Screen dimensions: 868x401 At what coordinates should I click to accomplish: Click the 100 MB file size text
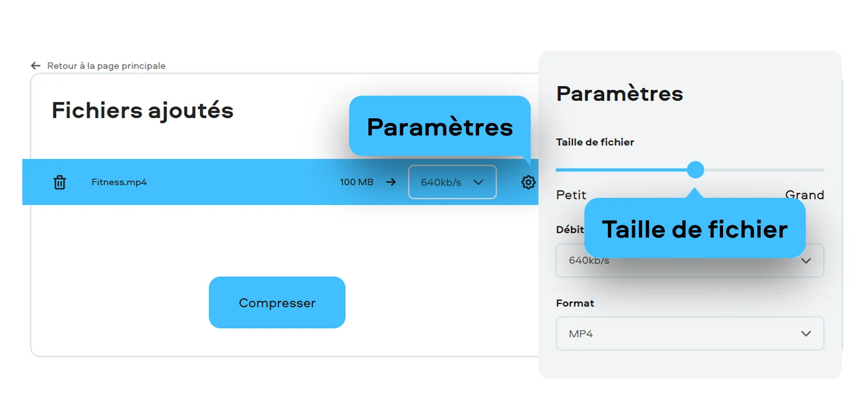click(356, 182)
